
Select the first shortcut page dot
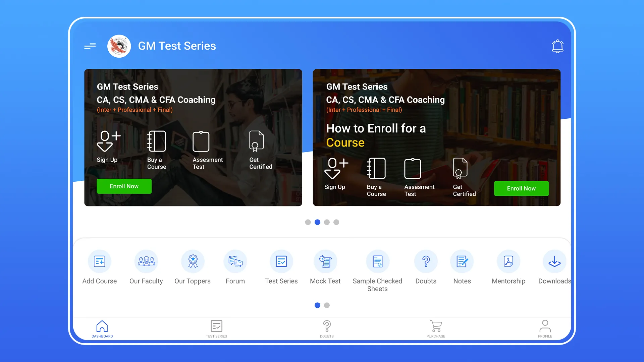pyautogui.click(x=317, y=305)
